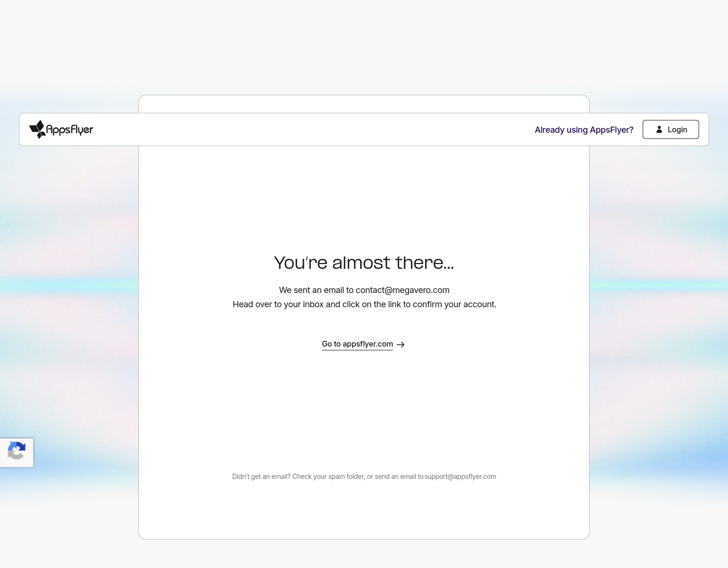
Task: Click empty space in the header bar
Action: [313, 129]
